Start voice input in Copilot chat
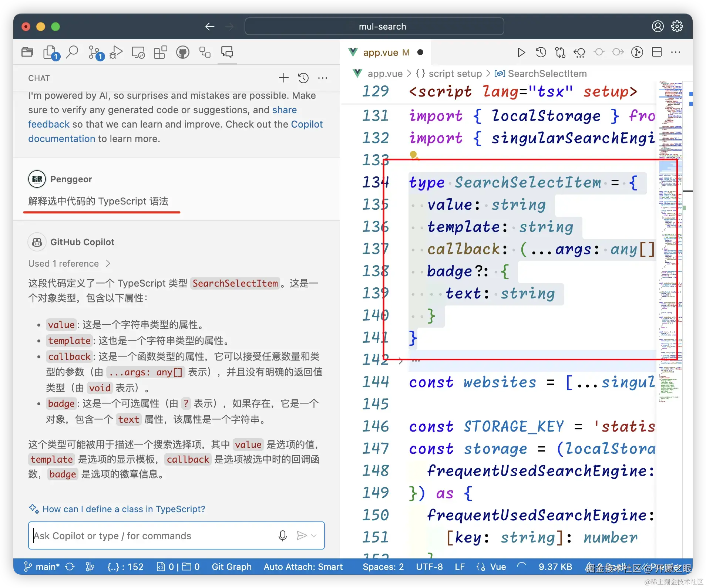 (283, 535)
